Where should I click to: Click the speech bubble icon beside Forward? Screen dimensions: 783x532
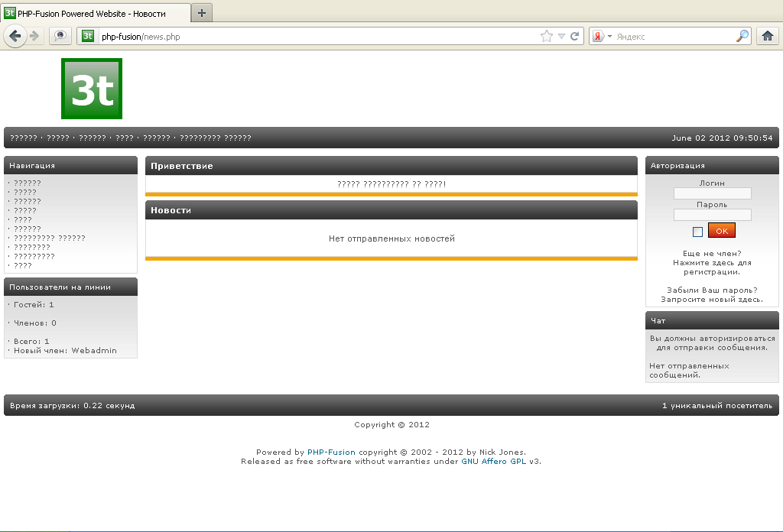[60, 36]
